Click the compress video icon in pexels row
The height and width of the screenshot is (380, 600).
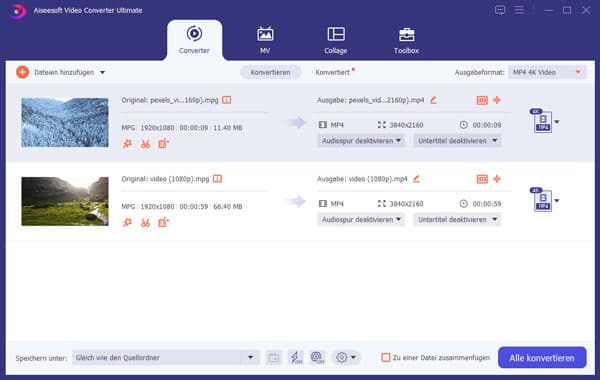click(x=482, y=100)
